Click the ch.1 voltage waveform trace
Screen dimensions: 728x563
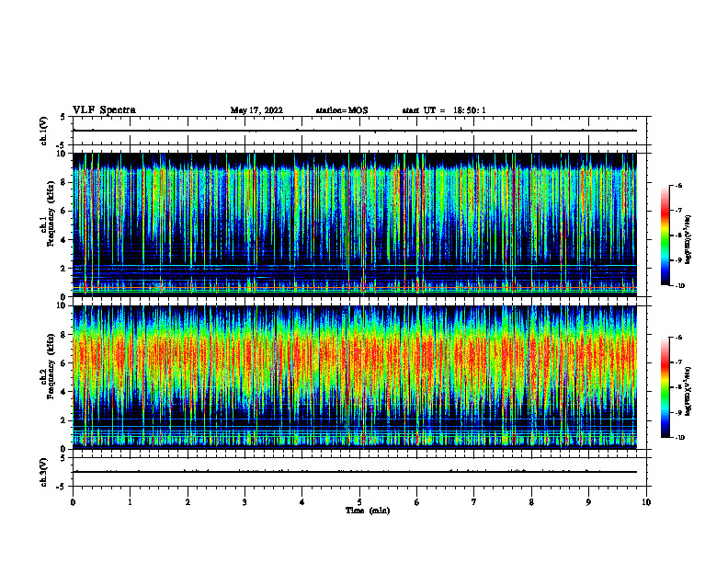[355, 131]
